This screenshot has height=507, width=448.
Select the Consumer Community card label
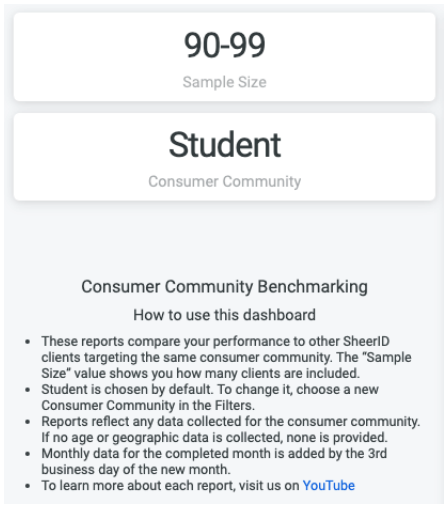click(x=225, y=182)
